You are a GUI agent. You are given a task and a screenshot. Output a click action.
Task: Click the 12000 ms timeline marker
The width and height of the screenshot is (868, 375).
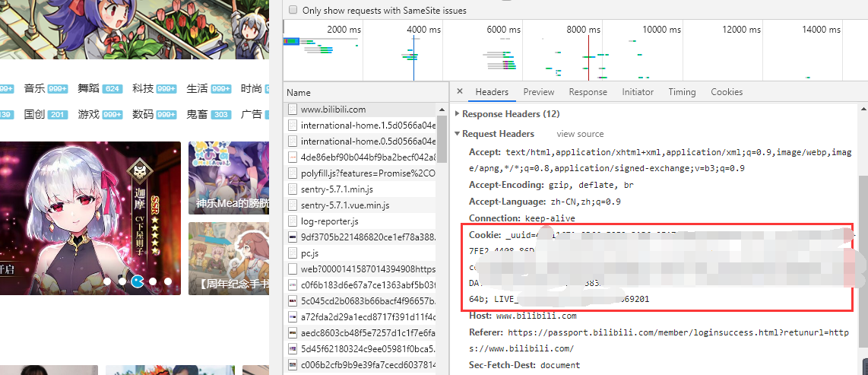pos(743,30)
